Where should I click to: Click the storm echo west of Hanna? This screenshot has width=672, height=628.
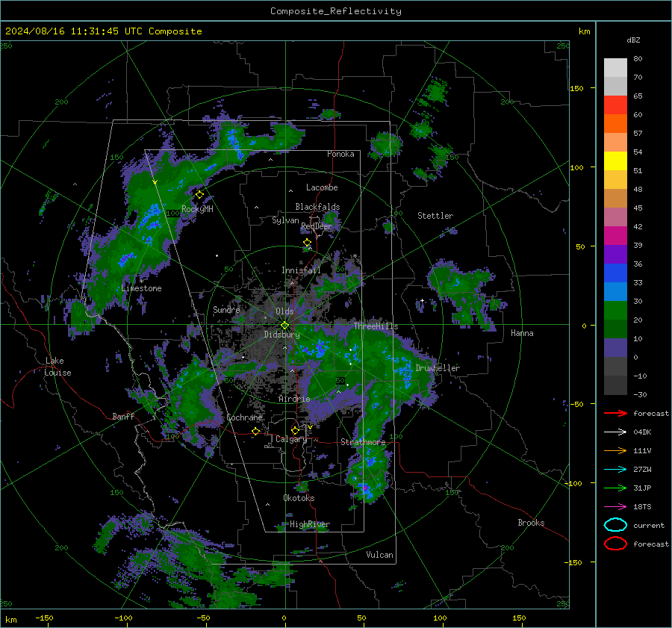point(465,293)
